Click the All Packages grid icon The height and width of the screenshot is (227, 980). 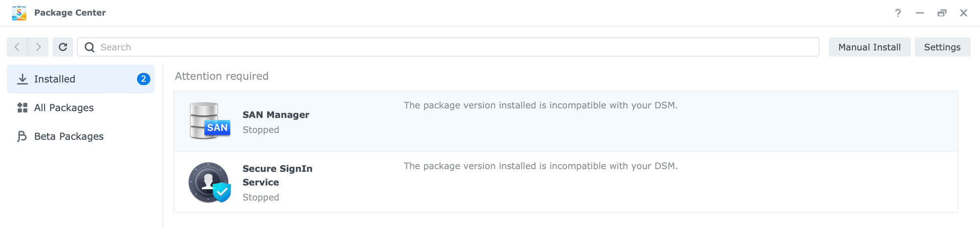pos(23,108)
